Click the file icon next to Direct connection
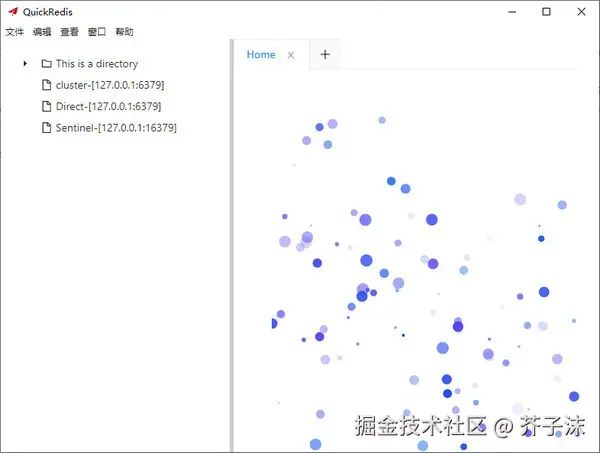Viewport: 600px width, 453px height. click(46, 106)
